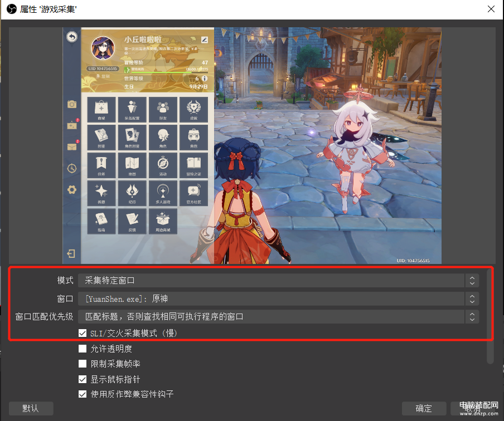Click the gift bag icon with red badge
Screen dimensions: 504x421
pos(72,125)
